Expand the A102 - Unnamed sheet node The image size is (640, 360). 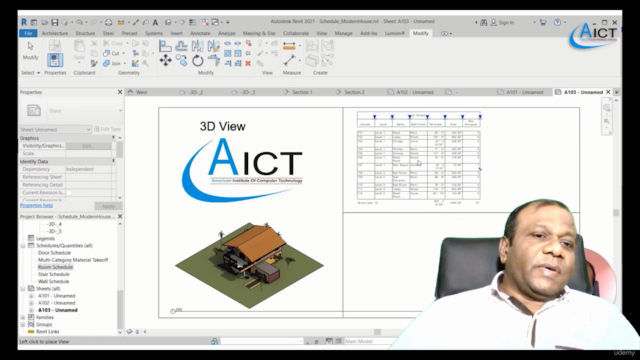(x=31, y=303)
